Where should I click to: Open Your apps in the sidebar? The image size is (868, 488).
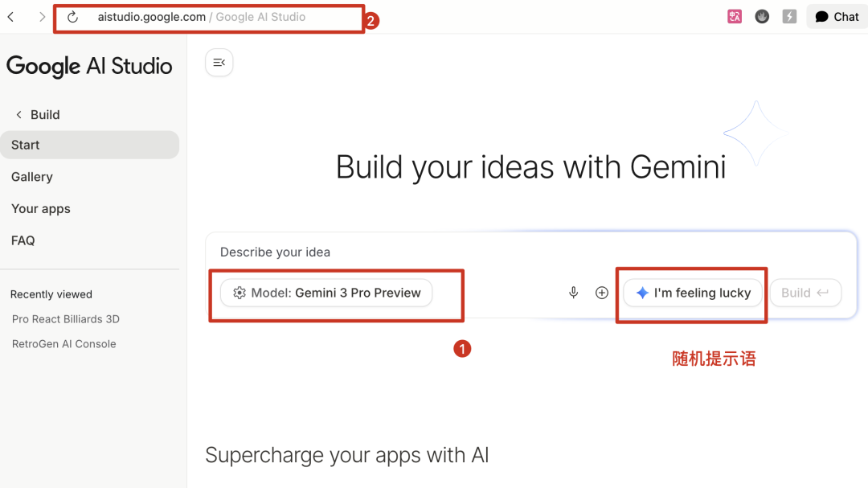tap(41, 209)
